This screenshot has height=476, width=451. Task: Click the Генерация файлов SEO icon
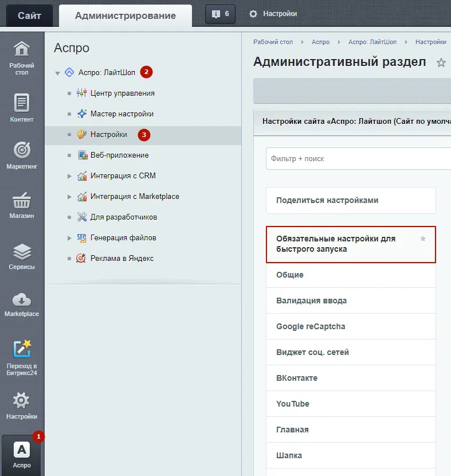pyautogui.click(x=81, y=237)
